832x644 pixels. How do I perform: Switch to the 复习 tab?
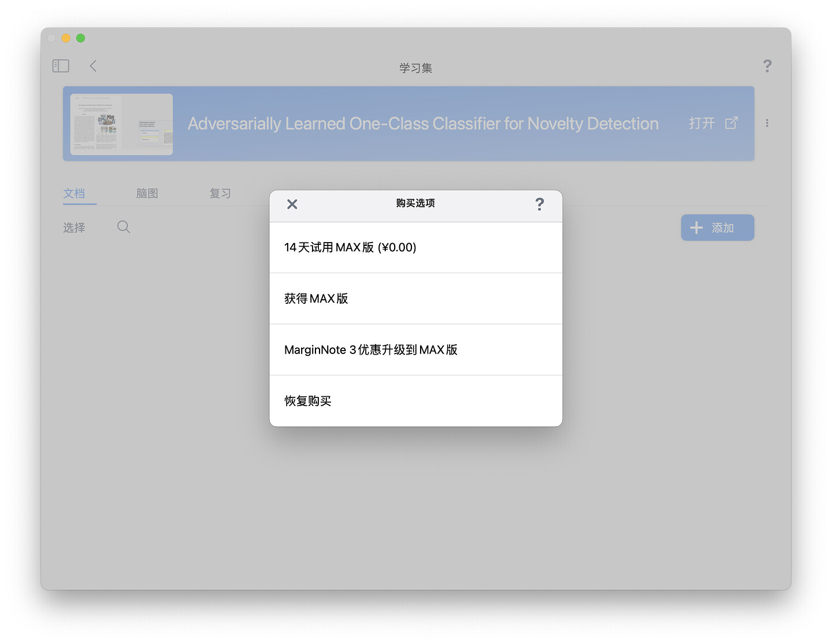click(220, 193)
